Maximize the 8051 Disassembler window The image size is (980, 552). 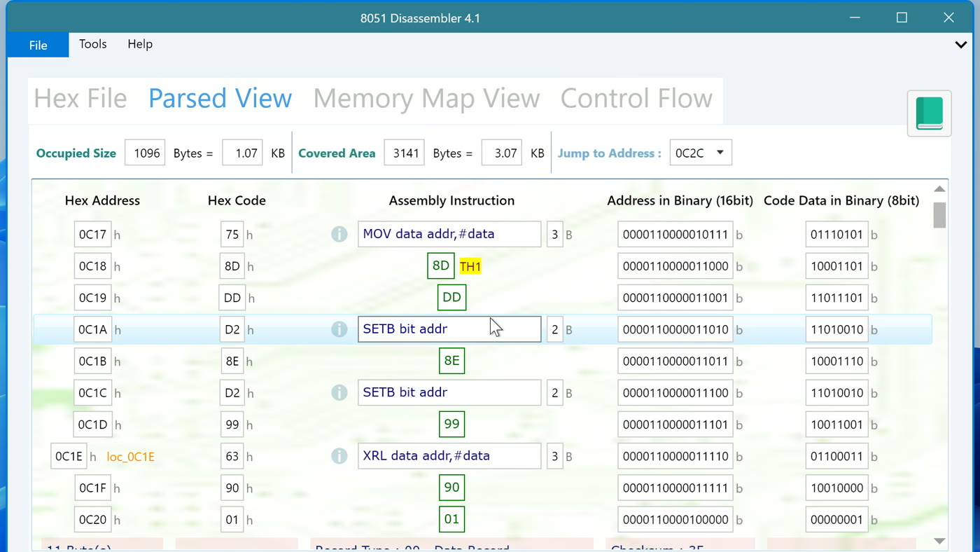click(x=902, y=18)
